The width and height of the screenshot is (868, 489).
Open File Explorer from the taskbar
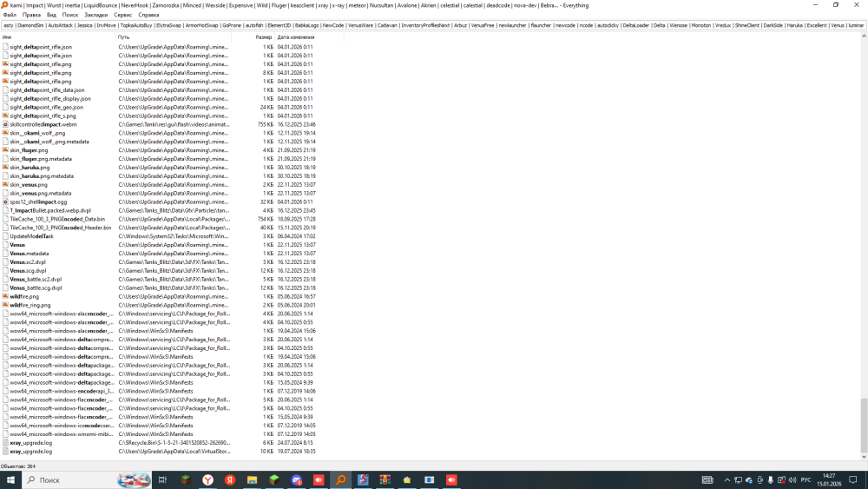pyautogui.click(x=252, y=479)
